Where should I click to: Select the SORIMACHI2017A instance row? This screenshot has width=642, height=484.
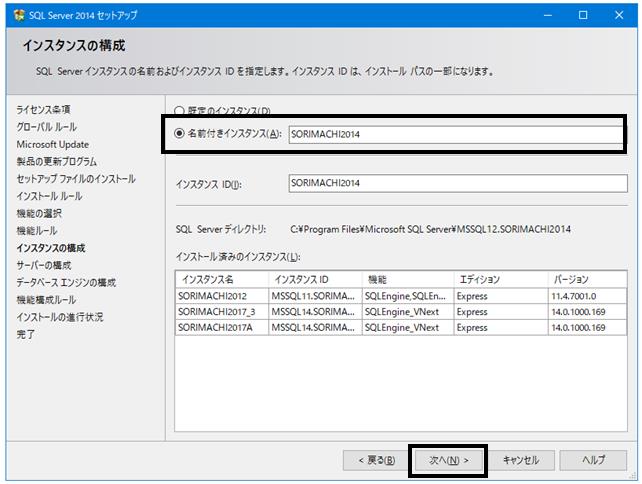(401, 328)
